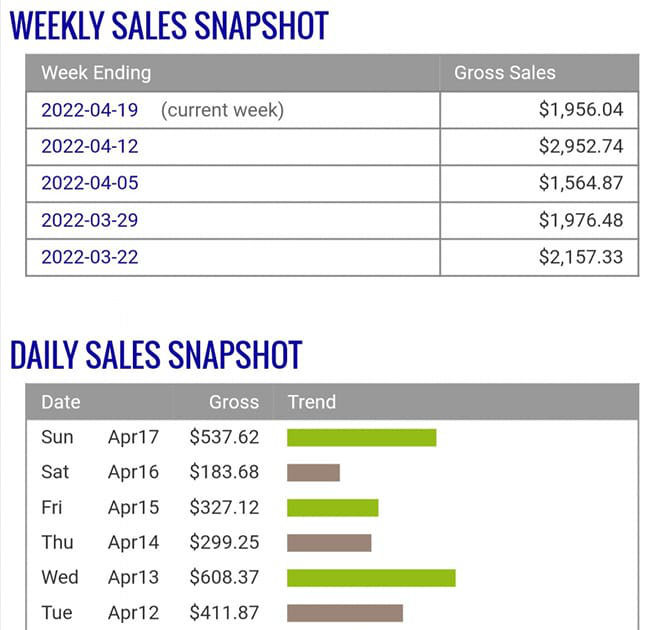The width and height of the screenshot is (661, 630).
Task: Open the 2022-04-05 week ending link
Action: (x=89, y=183)
